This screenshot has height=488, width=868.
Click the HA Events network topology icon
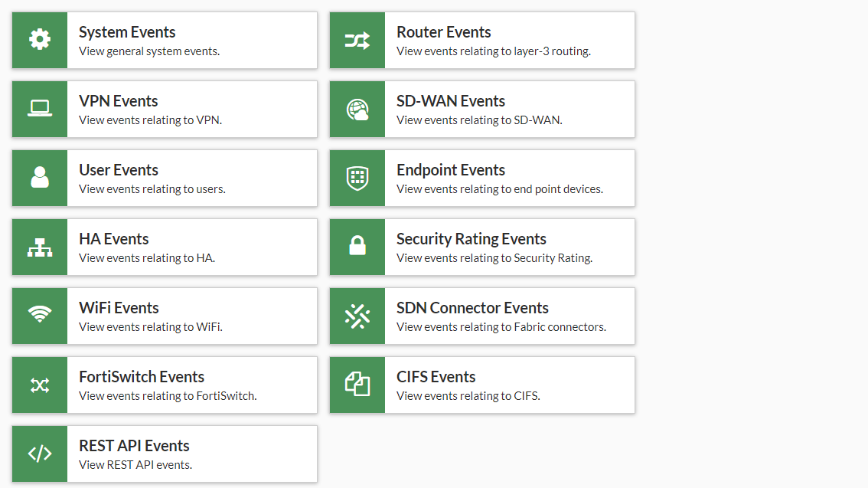pyautogui.click(x=39, y=247)
